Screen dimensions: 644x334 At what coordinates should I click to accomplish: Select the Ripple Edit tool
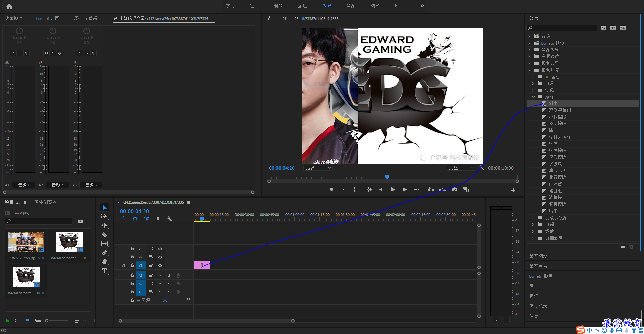[104, 225]
